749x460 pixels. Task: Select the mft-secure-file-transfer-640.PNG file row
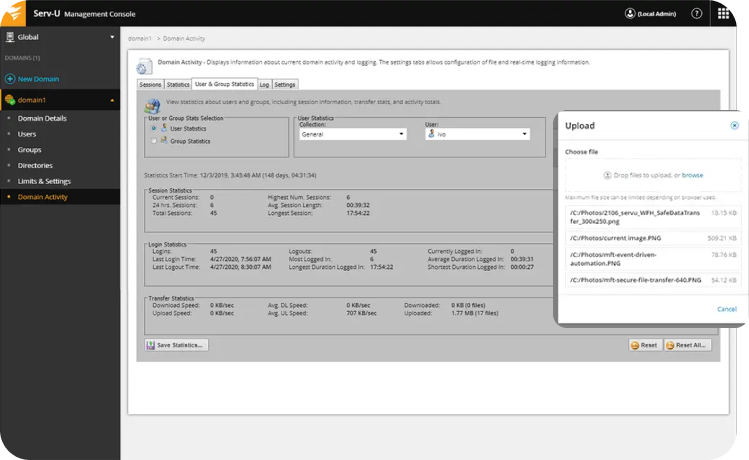click(653, 280)
